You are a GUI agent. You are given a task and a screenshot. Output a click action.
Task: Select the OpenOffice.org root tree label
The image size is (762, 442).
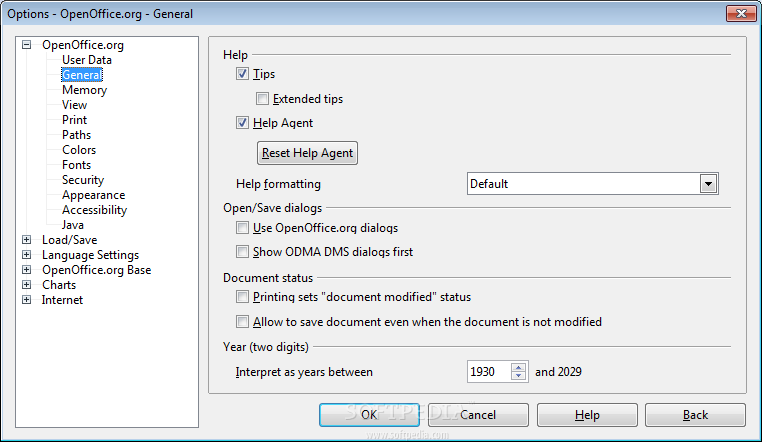pyautogui.click(x=83, y=45)
